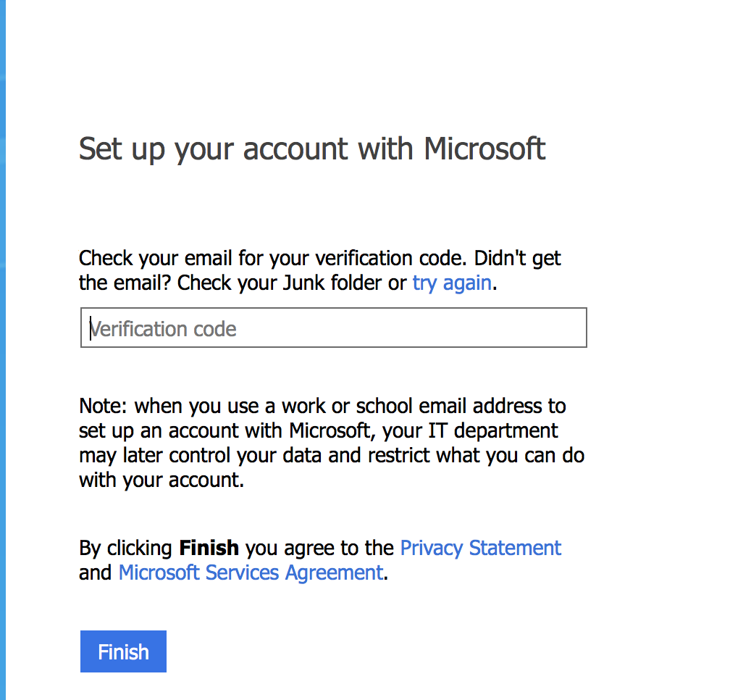The image size is (730, 700).
Task: Click the "Check your email for your verification code" sentence
Action: [x=272, y=258]
